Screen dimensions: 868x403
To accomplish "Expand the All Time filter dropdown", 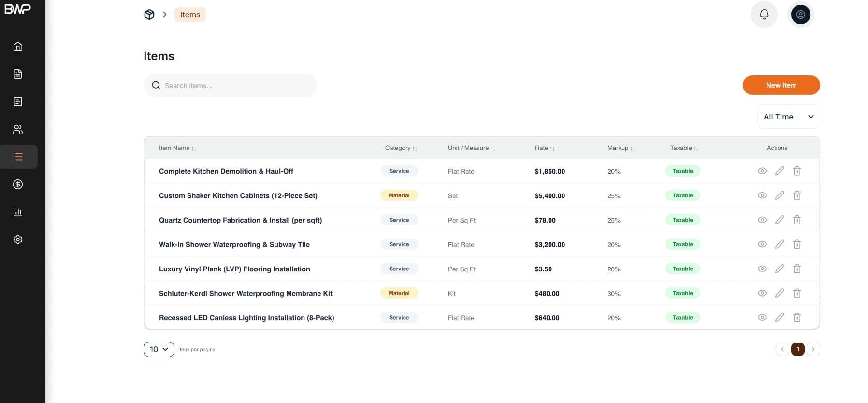I will [788, 117].
